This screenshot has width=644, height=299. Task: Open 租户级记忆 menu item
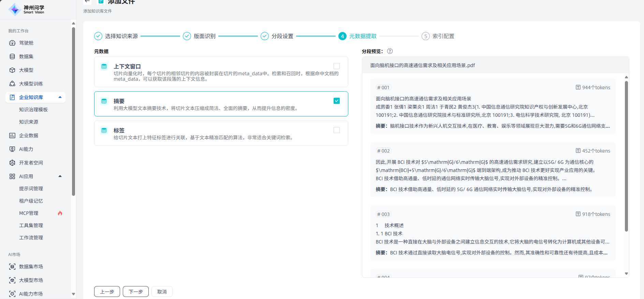pyautogui.click(x=31, y=201)
